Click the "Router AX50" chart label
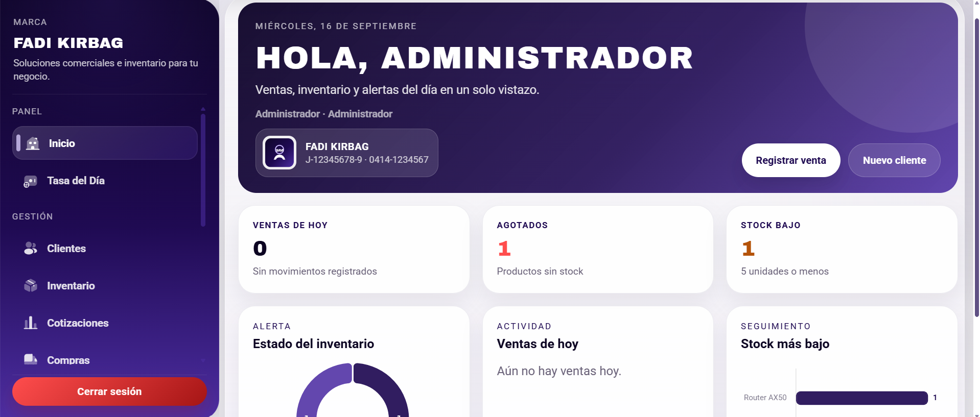980x417 pixels. (765, 398)
